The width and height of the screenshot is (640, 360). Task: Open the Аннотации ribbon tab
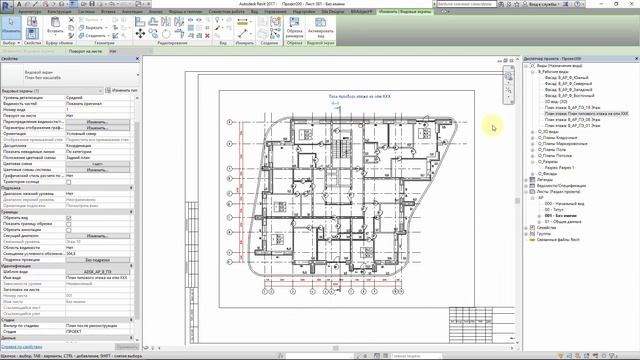click(132, 12)
